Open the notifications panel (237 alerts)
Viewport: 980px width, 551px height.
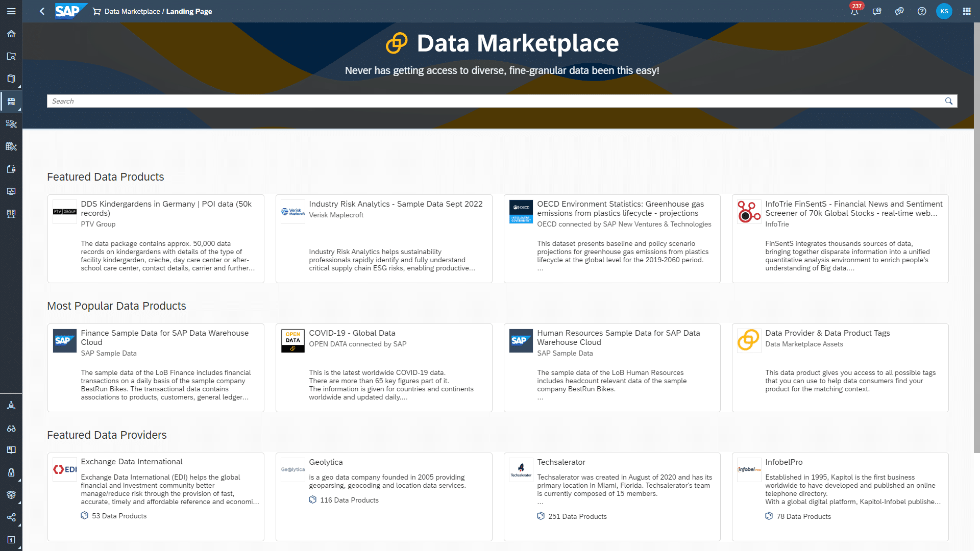(855, 11)
